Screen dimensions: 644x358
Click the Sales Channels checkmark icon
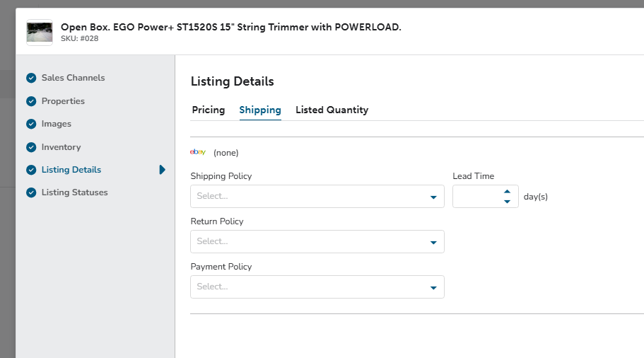coord(31,78)
